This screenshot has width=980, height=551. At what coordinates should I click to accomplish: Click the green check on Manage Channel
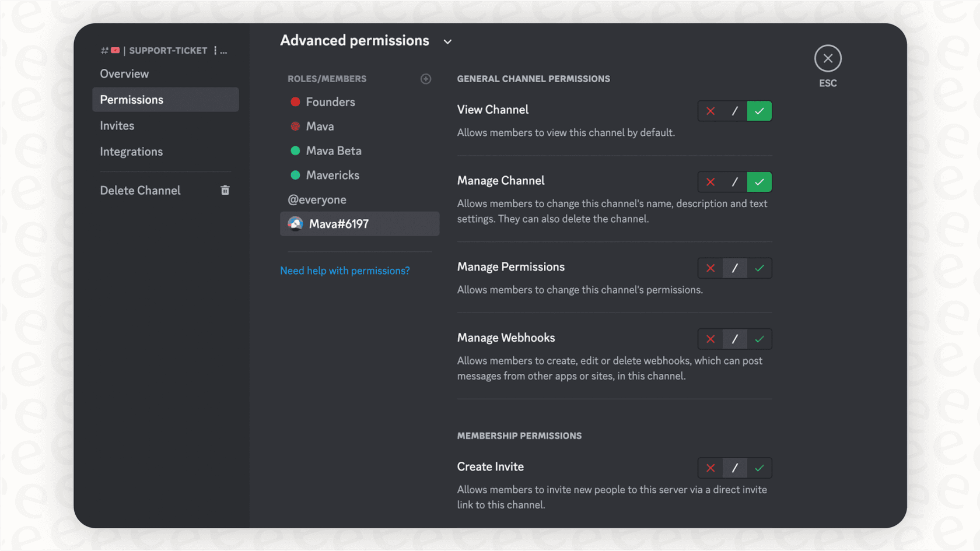[759, 181]
